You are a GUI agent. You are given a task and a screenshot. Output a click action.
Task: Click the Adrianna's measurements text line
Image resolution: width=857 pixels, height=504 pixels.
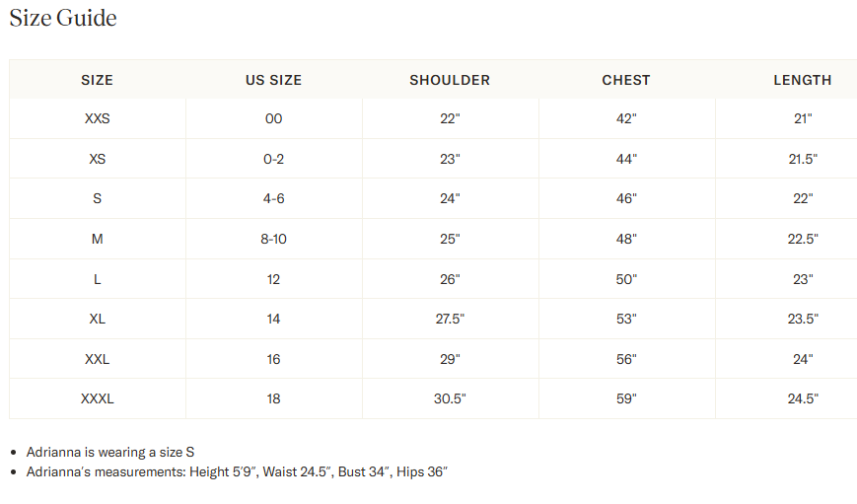point(237,471)
